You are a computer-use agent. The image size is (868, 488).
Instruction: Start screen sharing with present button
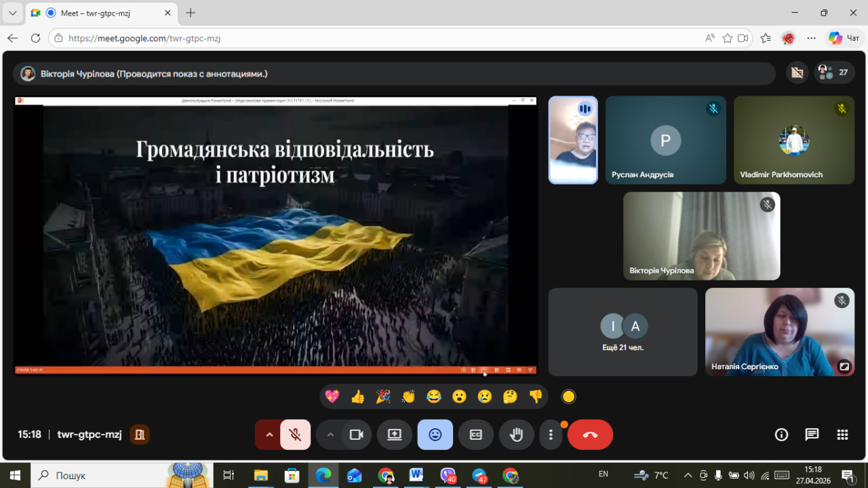[395, 435]
